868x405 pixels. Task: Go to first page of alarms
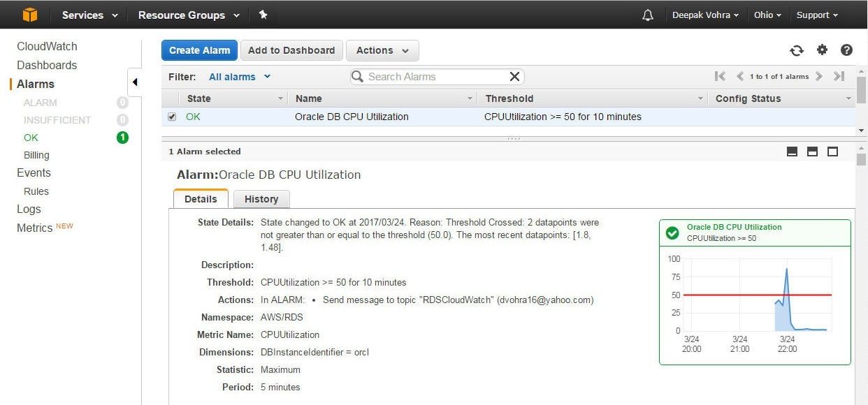coord(720,77)
